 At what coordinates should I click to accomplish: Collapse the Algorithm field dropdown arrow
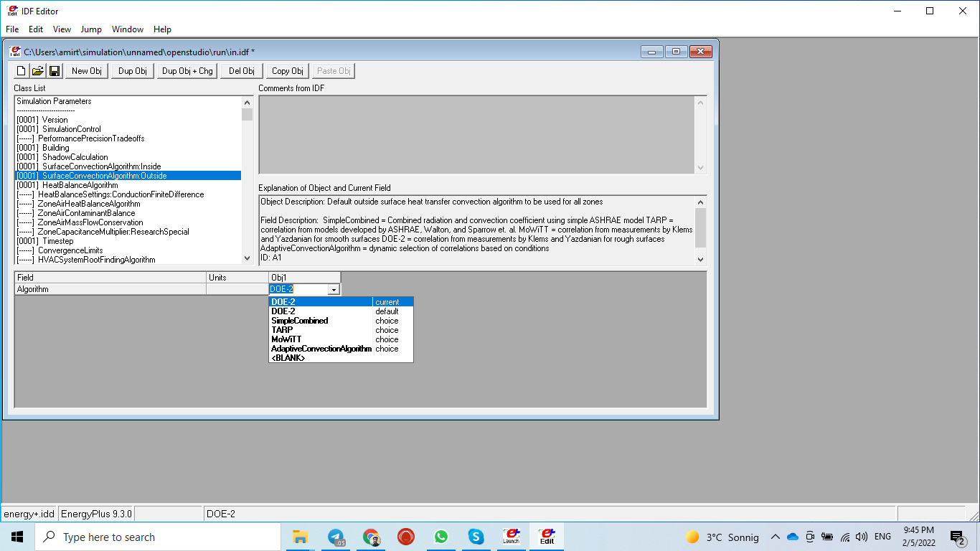(x=334, y=289)
